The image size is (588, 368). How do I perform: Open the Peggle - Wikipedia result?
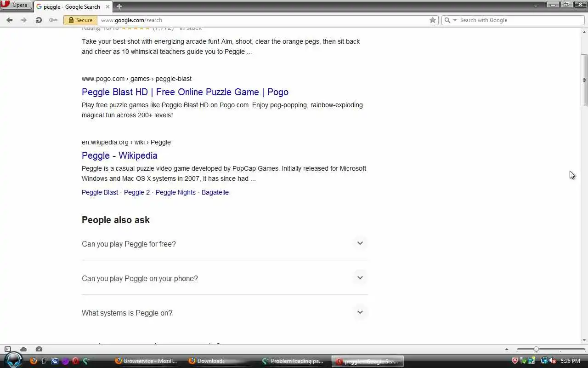(x=119, y=155)
